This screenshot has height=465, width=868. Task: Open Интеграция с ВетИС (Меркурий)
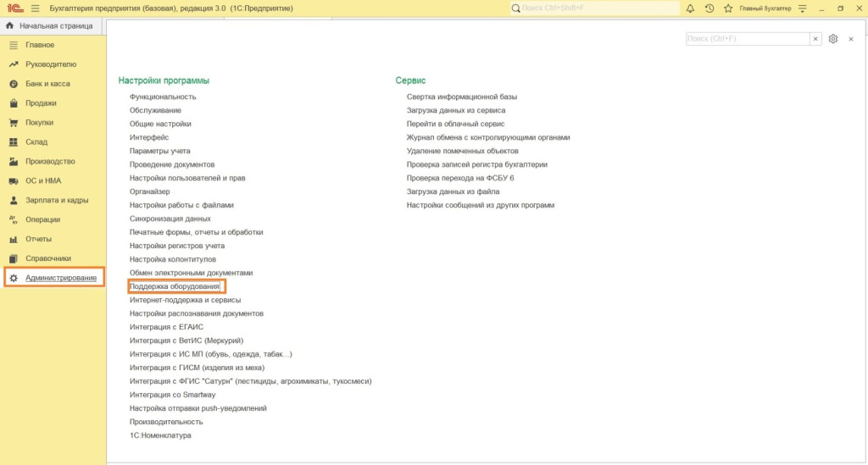click(186, 340)
